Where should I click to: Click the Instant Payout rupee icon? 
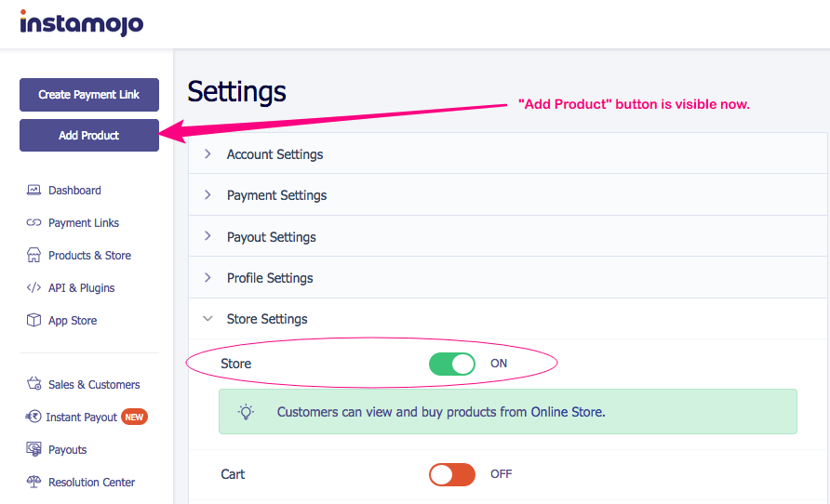pyautogui.click(x=33, y=417)
